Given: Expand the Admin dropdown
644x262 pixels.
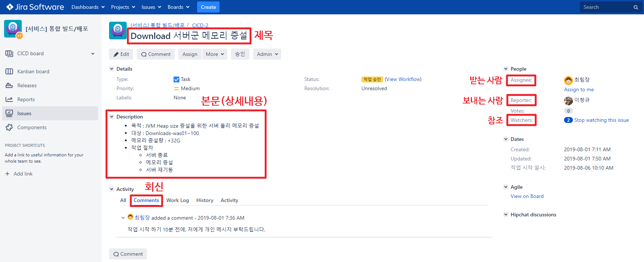Looking at the screenshot, I should coord(267,54).
